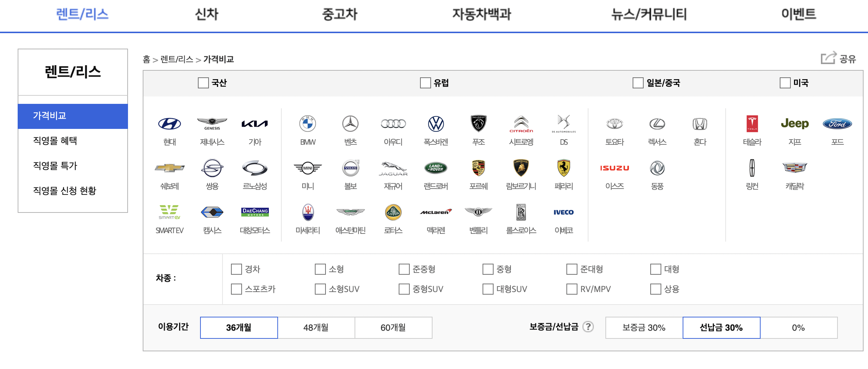Choose the Kia logo
The image size is (868, 369).
click(255, 124)
